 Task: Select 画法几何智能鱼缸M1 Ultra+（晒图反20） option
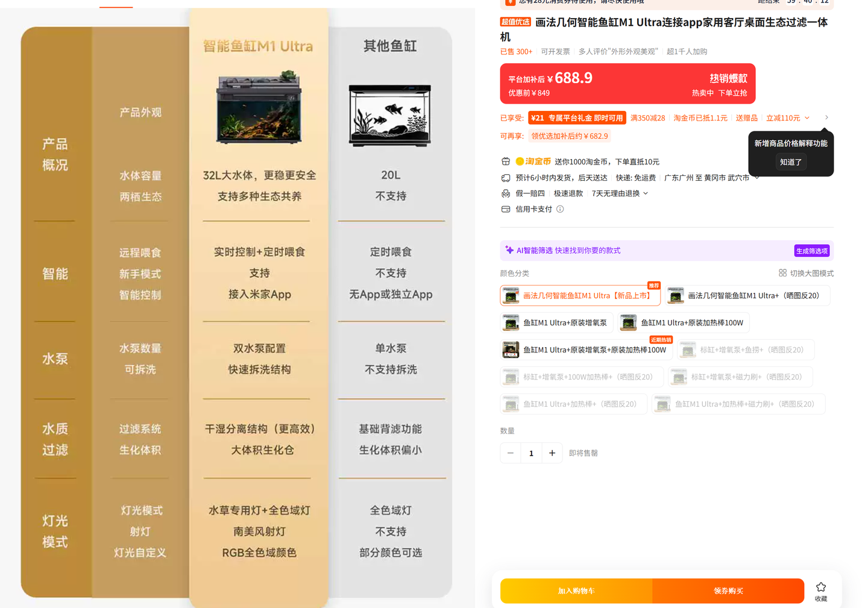(747, 296)
